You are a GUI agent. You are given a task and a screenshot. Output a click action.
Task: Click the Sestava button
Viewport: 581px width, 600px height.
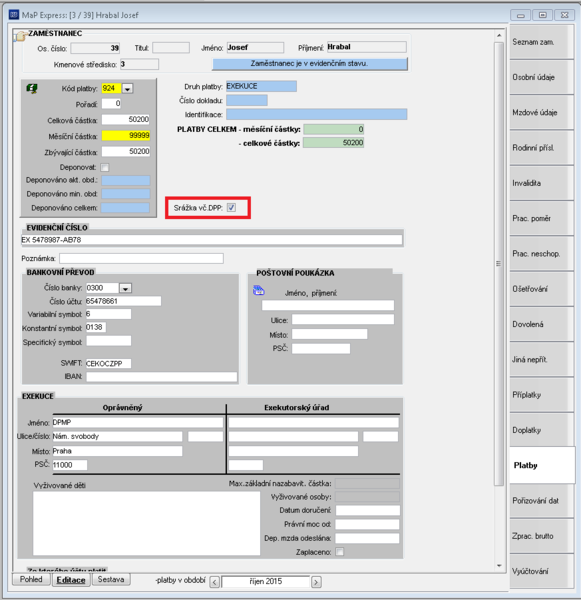pyautogui.click(x=111, y=579)
